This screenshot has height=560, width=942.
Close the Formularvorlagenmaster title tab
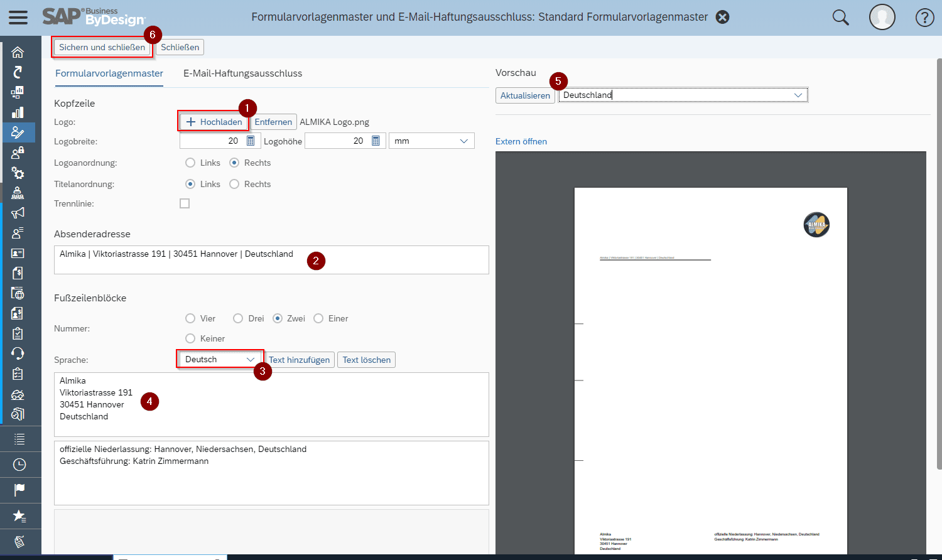[x=723, y=17]
